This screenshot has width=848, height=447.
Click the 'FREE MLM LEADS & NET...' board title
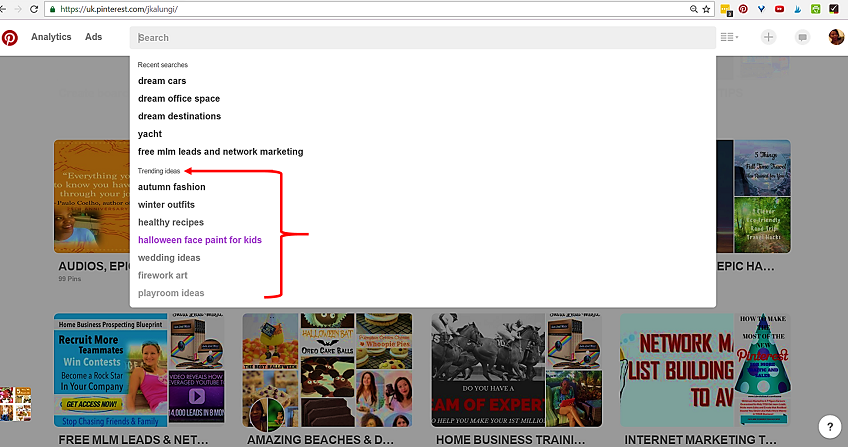point(133,440)
